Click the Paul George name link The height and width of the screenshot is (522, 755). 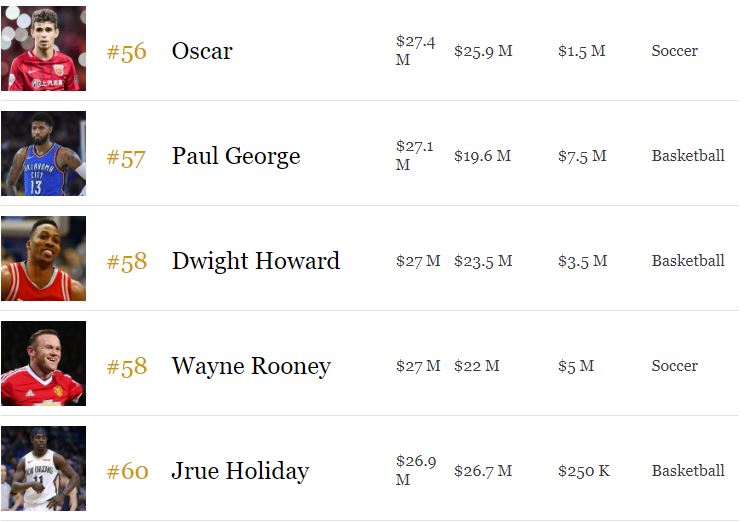tap(236, 156)
